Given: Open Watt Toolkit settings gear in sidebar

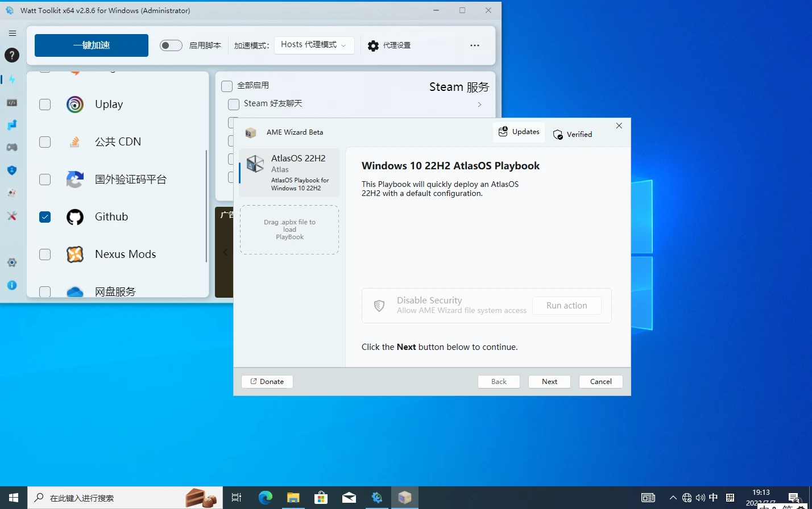Looking at the screenshot, I should coord(12,262).
